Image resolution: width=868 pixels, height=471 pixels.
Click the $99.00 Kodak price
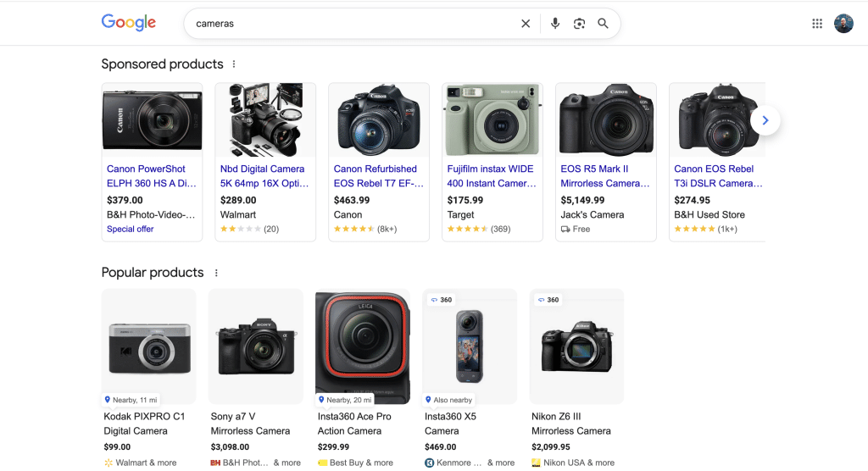pos(117,446)
